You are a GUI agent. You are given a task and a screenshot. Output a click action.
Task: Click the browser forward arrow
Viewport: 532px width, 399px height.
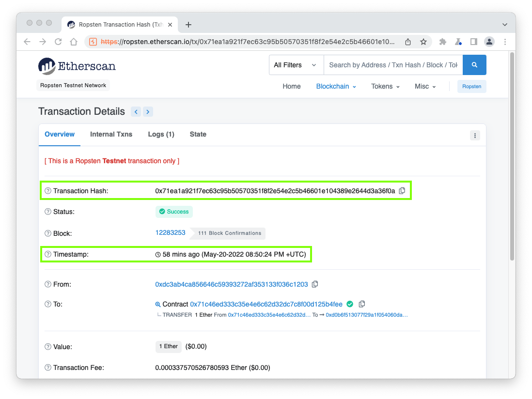click(43, 42)
